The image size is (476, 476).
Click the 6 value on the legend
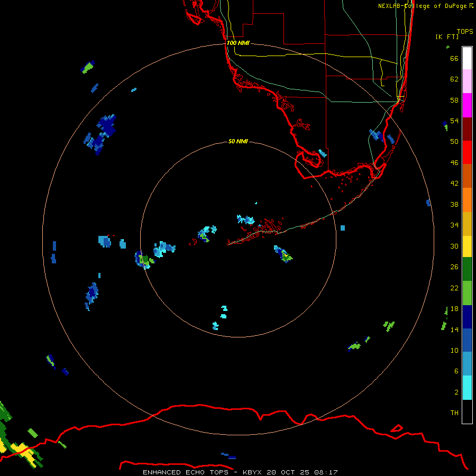coord(456,371)
